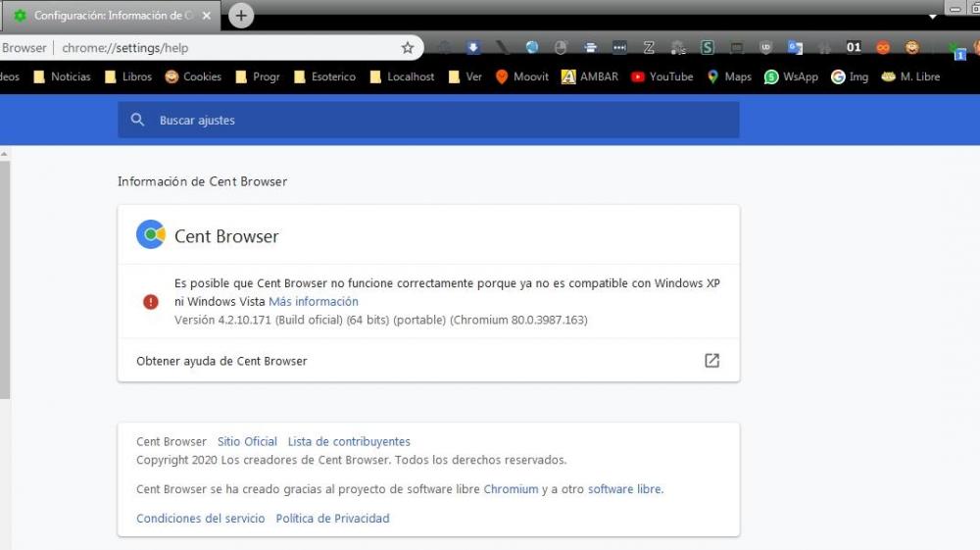
Task: Open the Maps bookmark
Action: click(729, 76)
